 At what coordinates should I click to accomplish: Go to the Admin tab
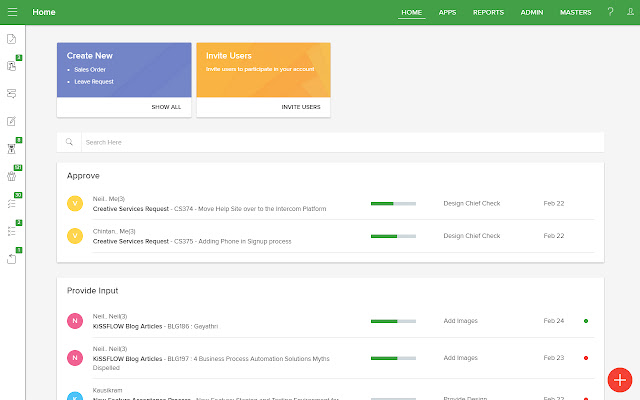coord(532,12)
